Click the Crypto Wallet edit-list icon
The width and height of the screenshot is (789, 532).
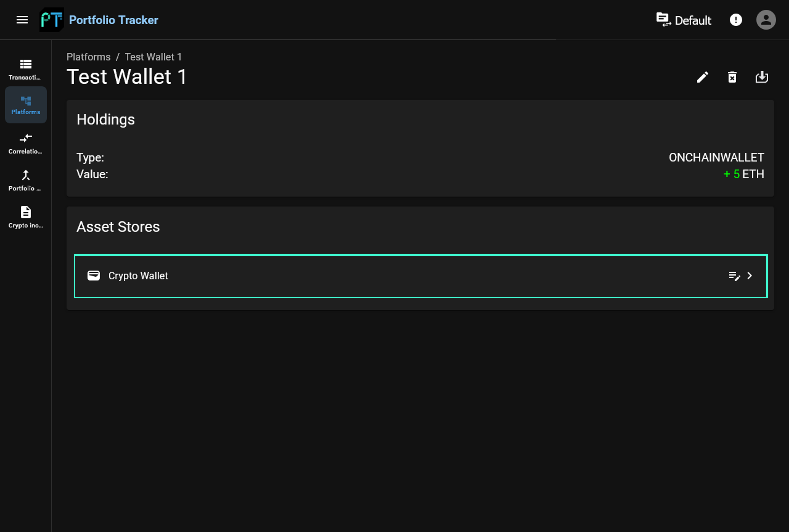[734, 276]
